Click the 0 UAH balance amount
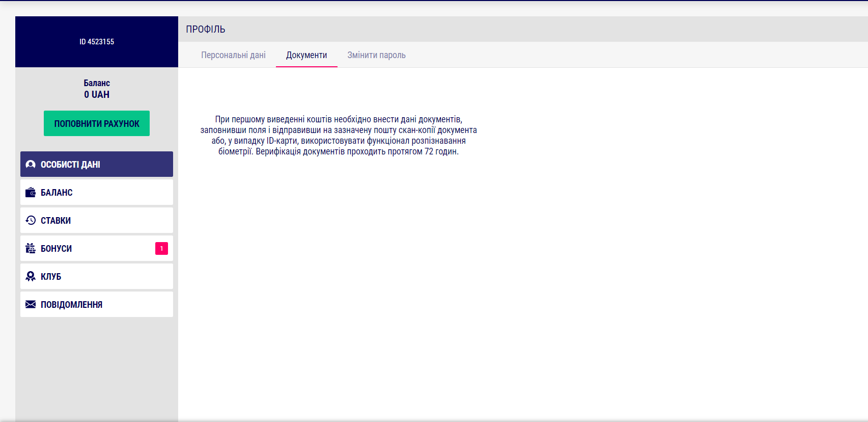 click(x=97, y=95)
